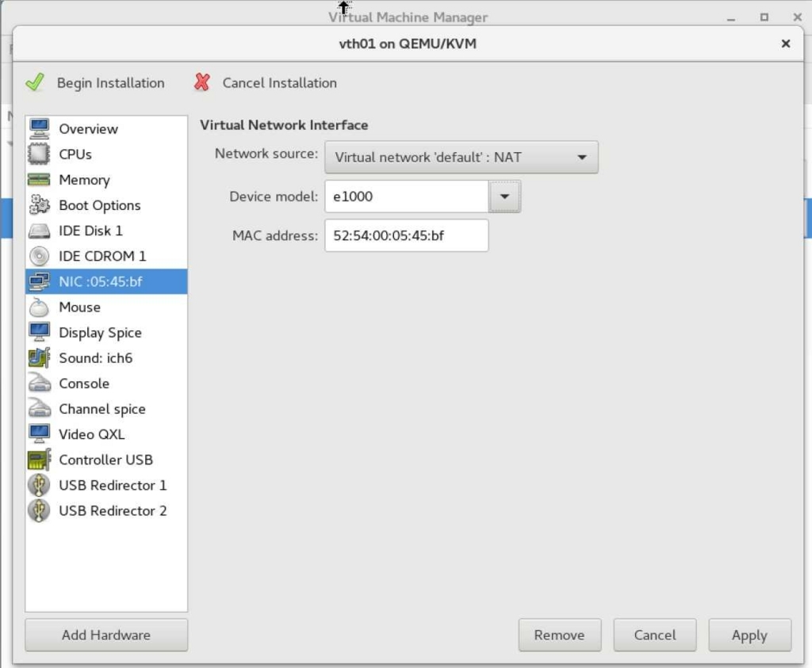Open the Controller USB entry
This screenshot has height=668, width=812.
[x=106, y=460]
